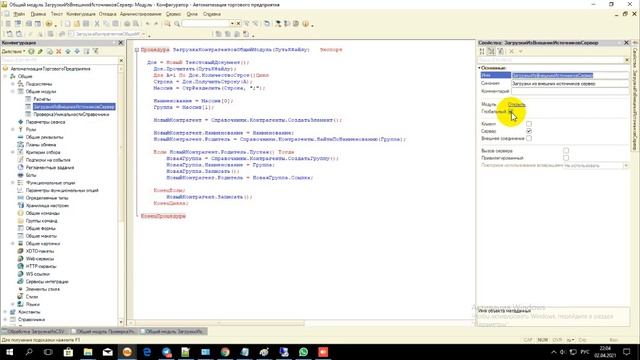Expand the Константы tree node
Screen dimensions: 640x360
pos(5,312)
